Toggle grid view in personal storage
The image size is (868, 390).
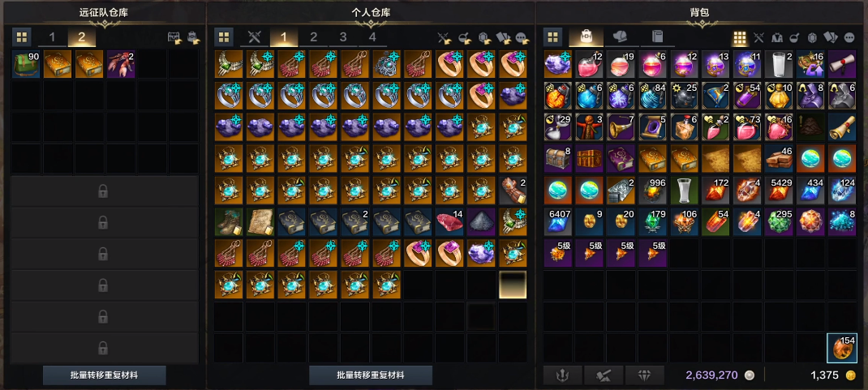[224, 37]
